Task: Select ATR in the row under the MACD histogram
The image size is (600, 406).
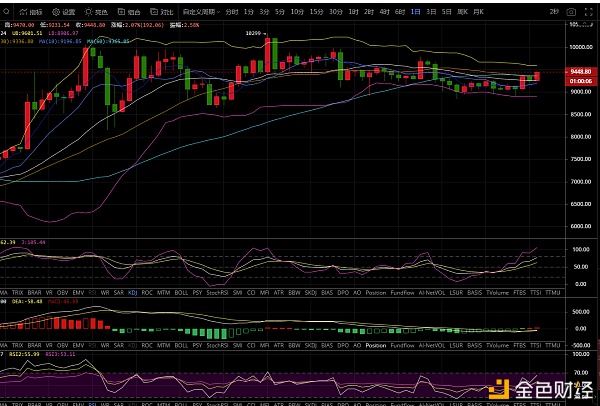Action: tap(279, 346)
